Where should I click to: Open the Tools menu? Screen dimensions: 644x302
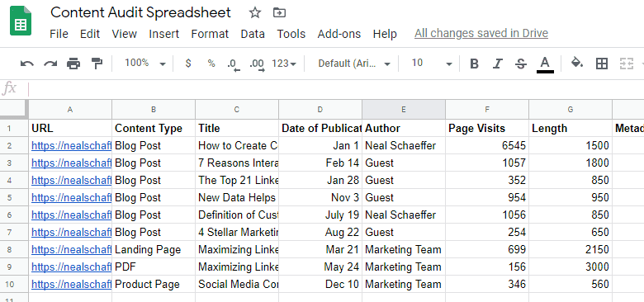(291, 34)
